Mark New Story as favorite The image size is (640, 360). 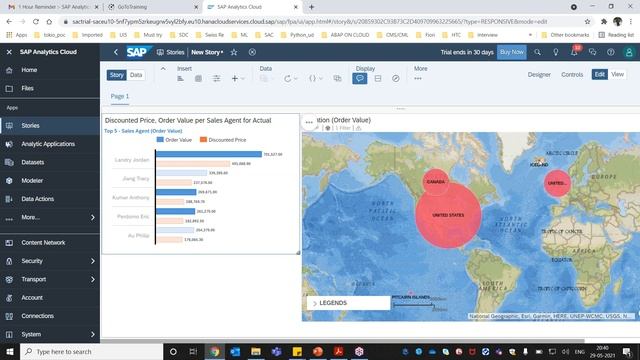[x=234, y=52]
